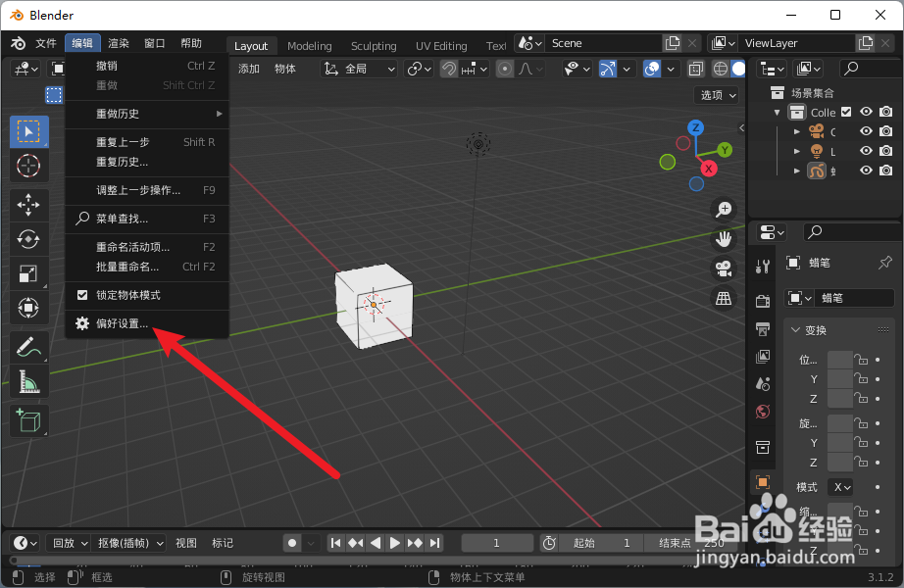Choose 批量重命名 from the edit menu
Image resolution: width=904 pixels, height=588 pixels.
coord(148,267)
